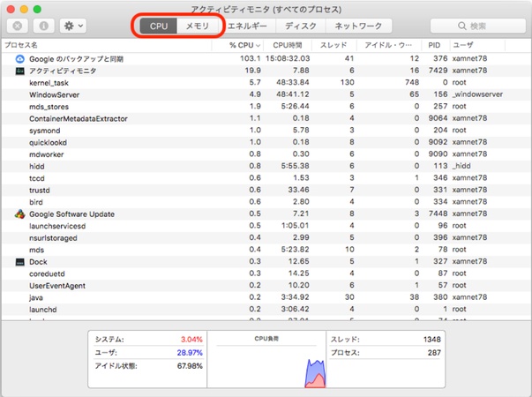Click the Google Software Update icon

20,214
